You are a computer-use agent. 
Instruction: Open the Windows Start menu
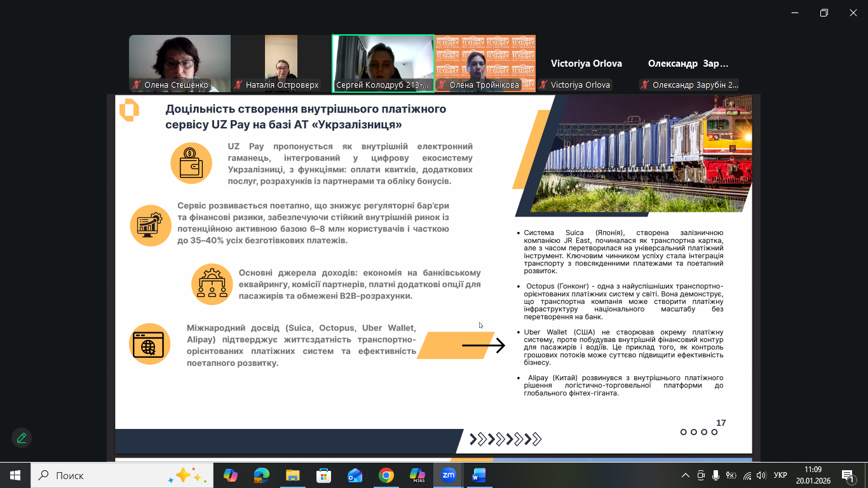coord(15,475)
